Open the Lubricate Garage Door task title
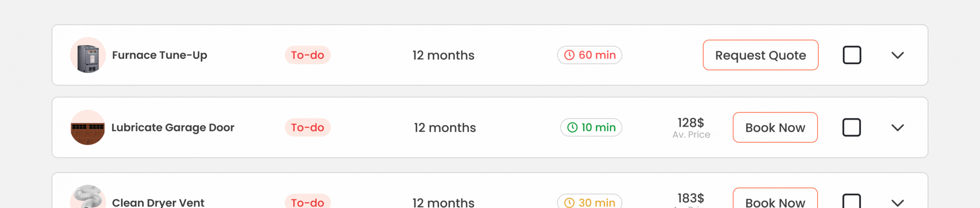980x208 pixels. tap(173, 128)
